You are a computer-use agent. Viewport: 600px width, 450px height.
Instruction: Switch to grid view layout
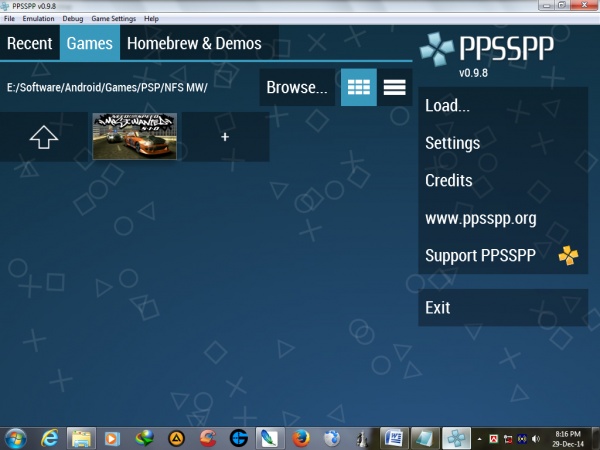[359, 87]
